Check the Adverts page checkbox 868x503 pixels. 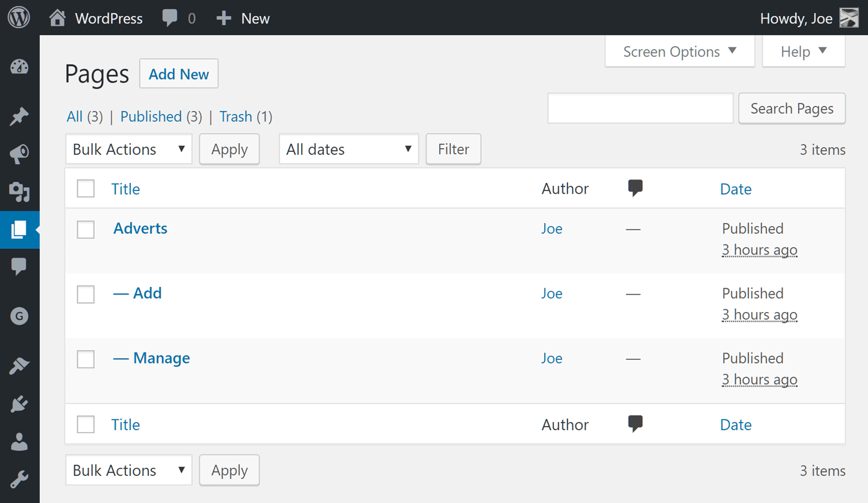(x=86, y=230)
